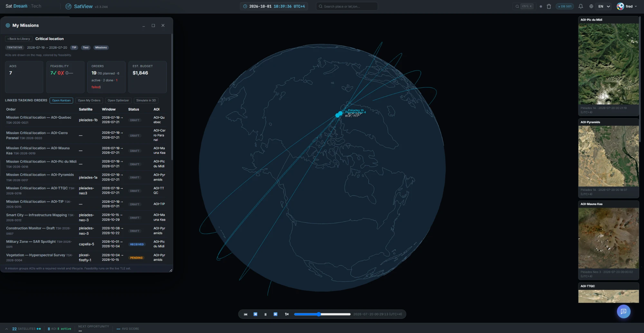
Task: Select Vegetation — Hyperspectral Survey order
Action: [86, 258]
